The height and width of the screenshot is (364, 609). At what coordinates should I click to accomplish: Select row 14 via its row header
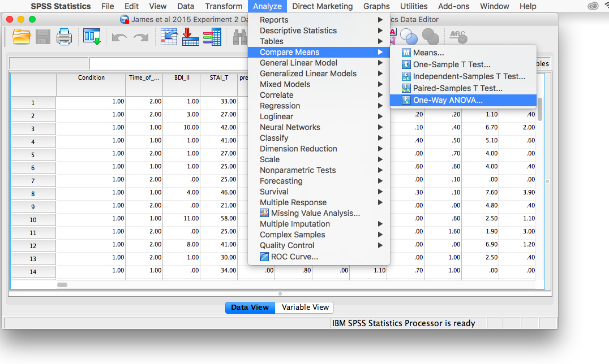pyautogui.click(x=33, y=272)
